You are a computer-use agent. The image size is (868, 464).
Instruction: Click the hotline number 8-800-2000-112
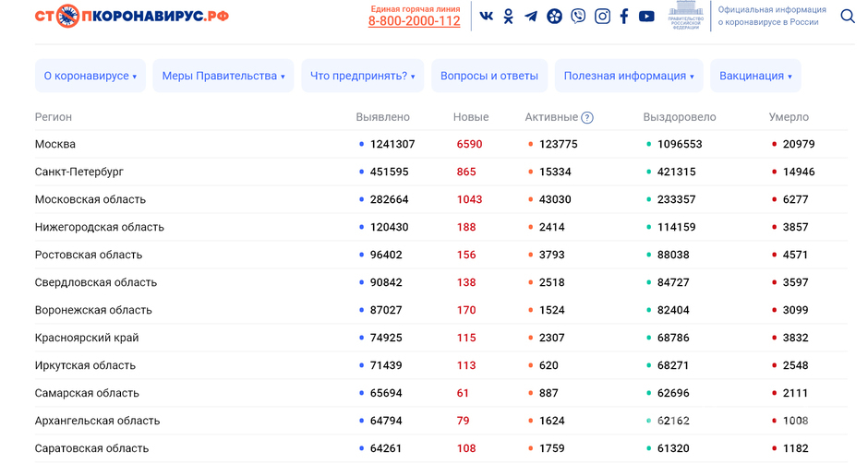(x=414, y=21)
